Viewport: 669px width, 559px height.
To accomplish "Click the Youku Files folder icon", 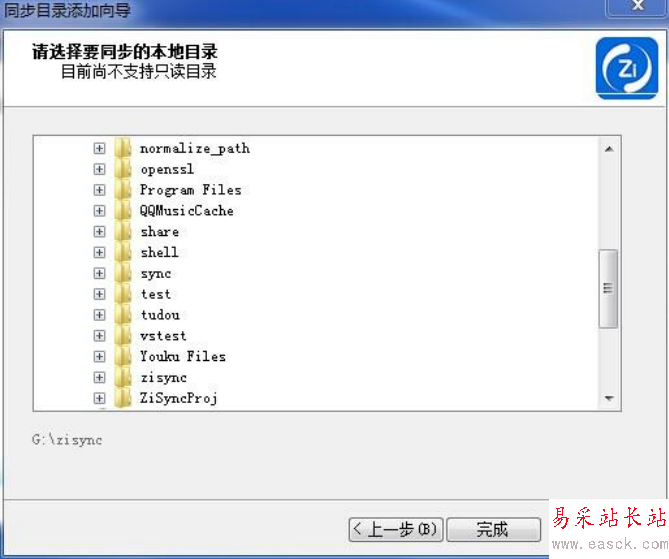I will [123, 356].
